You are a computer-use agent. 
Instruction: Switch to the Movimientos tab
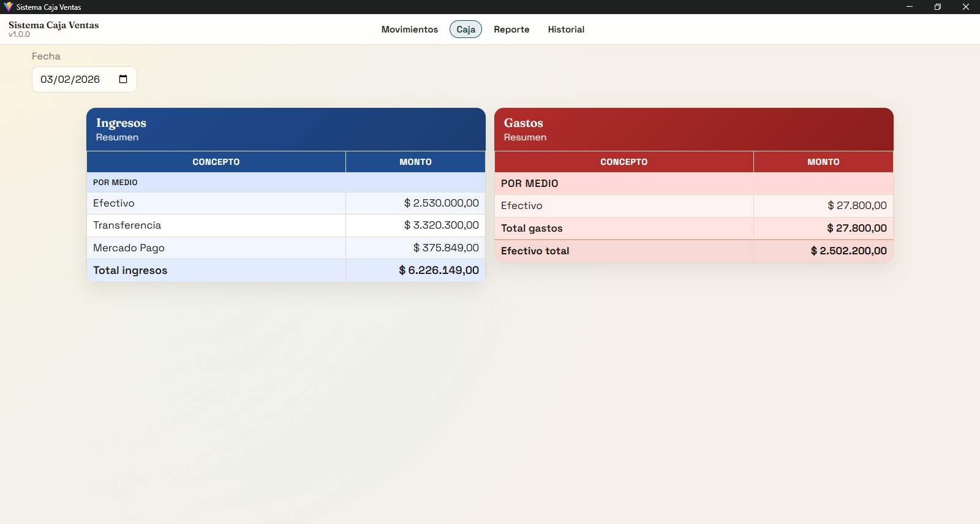tap(409, 29)
